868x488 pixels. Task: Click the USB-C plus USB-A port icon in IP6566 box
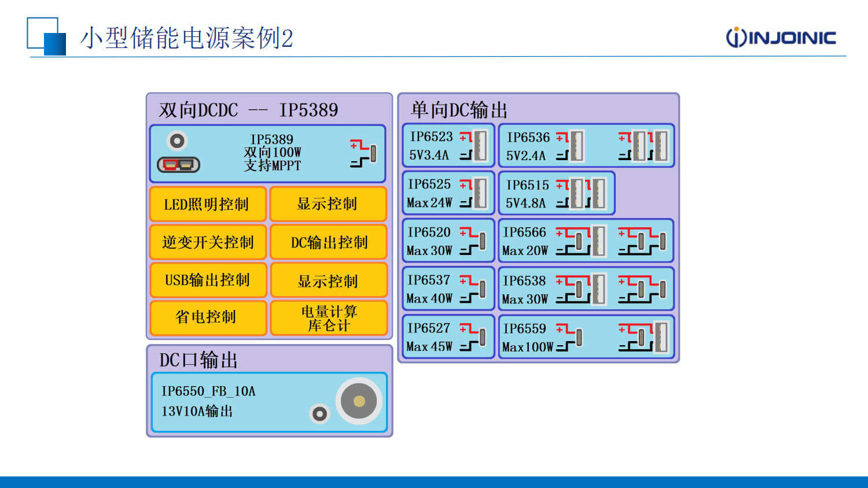[x=582, y=241]
